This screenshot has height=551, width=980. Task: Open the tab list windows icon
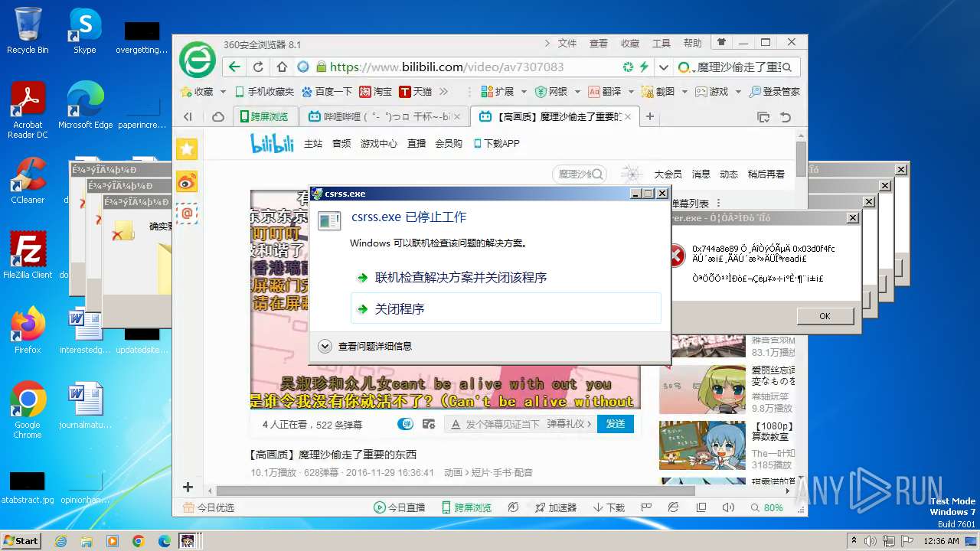(x=763, y=117)
